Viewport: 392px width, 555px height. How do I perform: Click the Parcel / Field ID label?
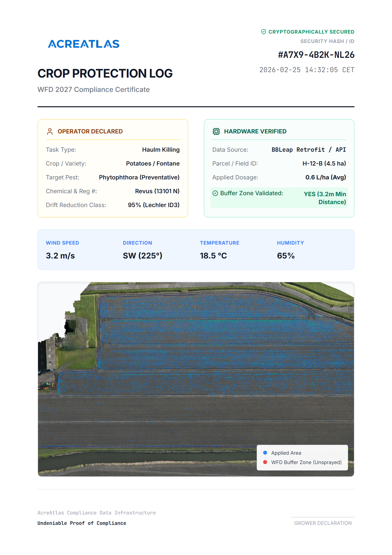[x=235, y=164]
